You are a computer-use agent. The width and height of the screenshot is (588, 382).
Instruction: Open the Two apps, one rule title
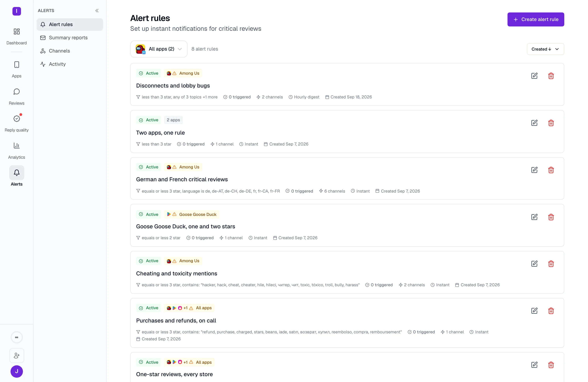[160, 133]
